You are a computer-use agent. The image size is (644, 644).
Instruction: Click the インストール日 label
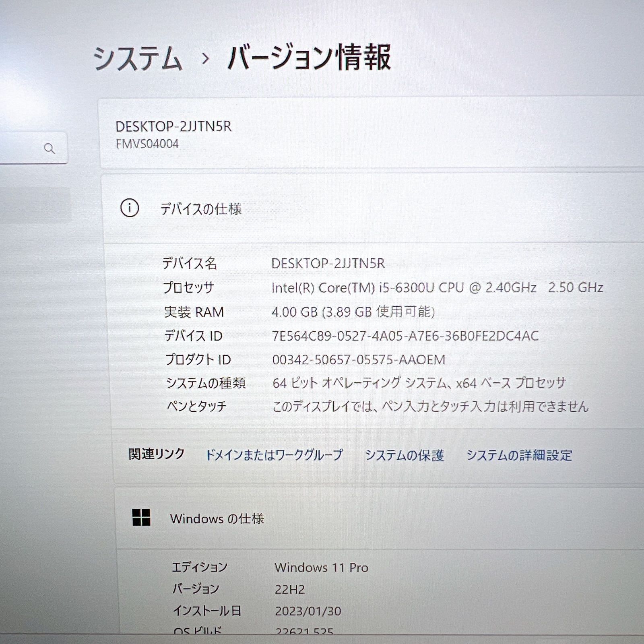point(207,611)
